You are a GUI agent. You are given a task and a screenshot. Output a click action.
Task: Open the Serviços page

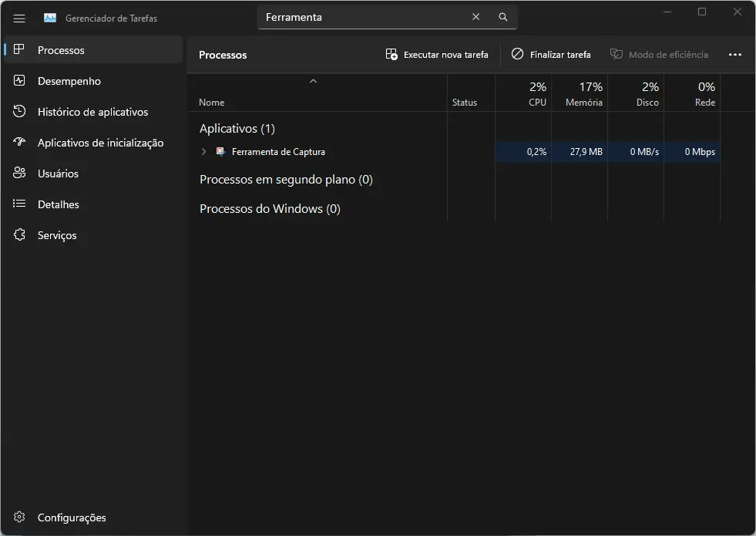(x=57, y=235)
